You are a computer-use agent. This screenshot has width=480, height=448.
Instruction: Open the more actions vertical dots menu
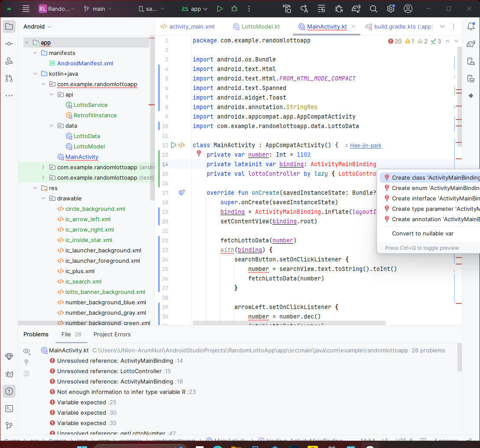249,9
